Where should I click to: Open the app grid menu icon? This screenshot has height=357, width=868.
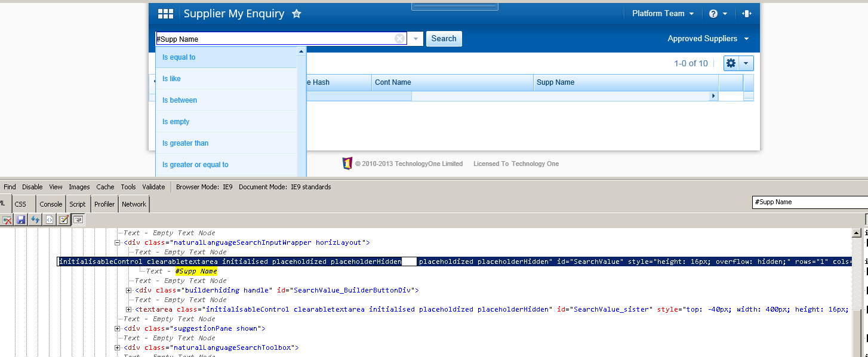tap(165, 14)
